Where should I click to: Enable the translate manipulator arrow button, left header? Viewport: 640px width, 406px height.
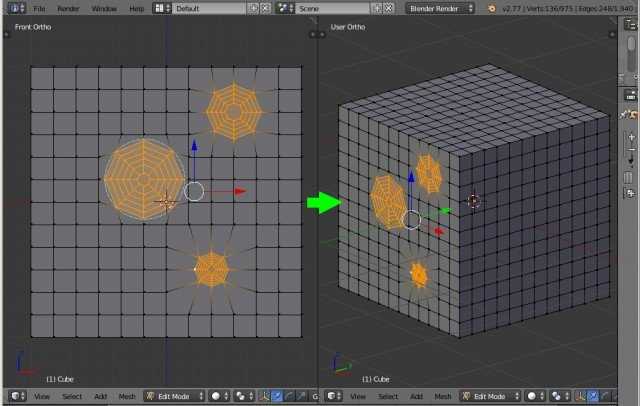pyautogui.click(x=277, y=396)
